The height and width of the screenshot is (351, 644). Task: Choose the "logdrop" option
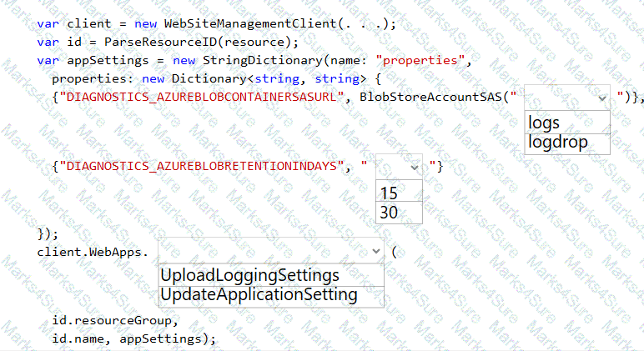pyautogui.click(x=569, y=143)
